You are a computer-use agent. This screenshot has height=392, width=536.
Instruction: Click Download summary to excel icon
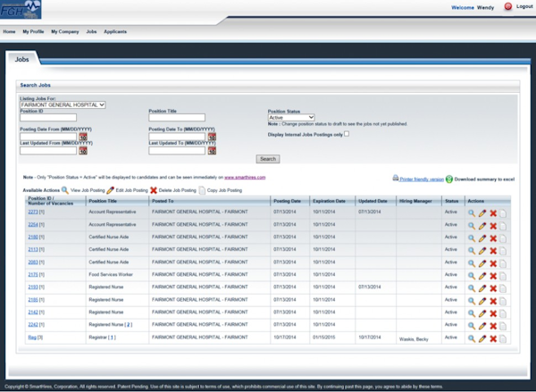(x=449, y=179)
